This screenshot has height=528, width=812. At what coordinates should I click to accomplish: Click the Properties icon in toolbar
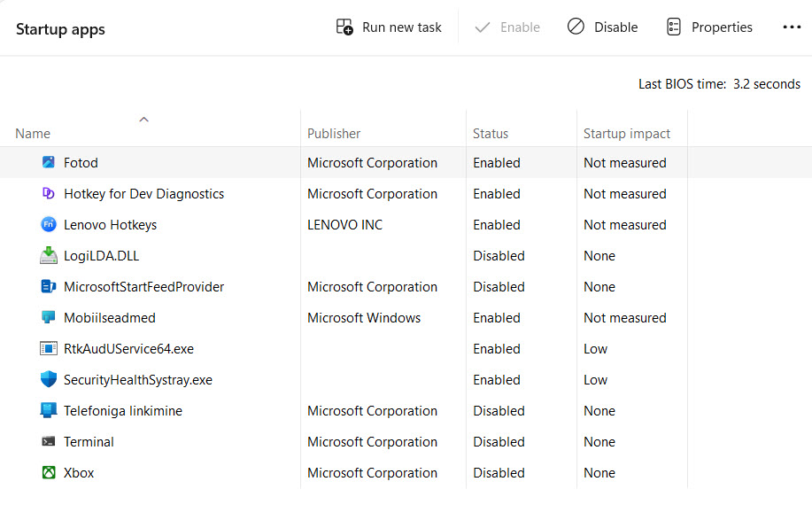point(673,27)
